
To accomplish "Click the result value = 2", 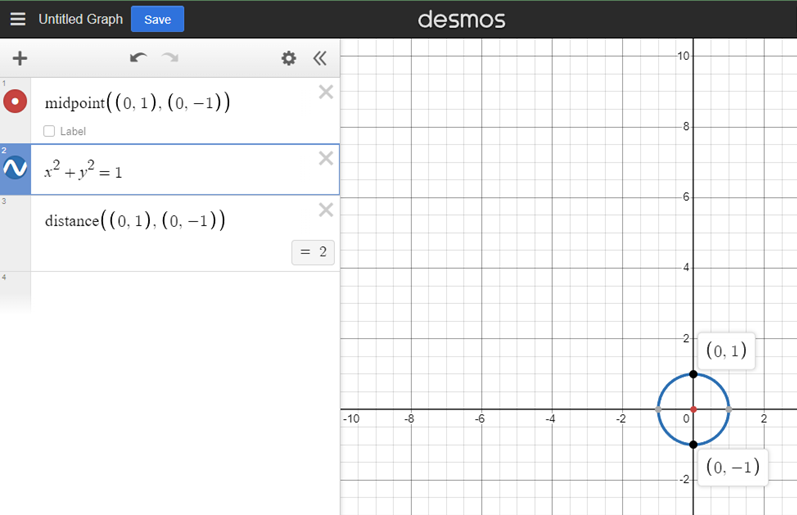I will [x=313, y=252].
